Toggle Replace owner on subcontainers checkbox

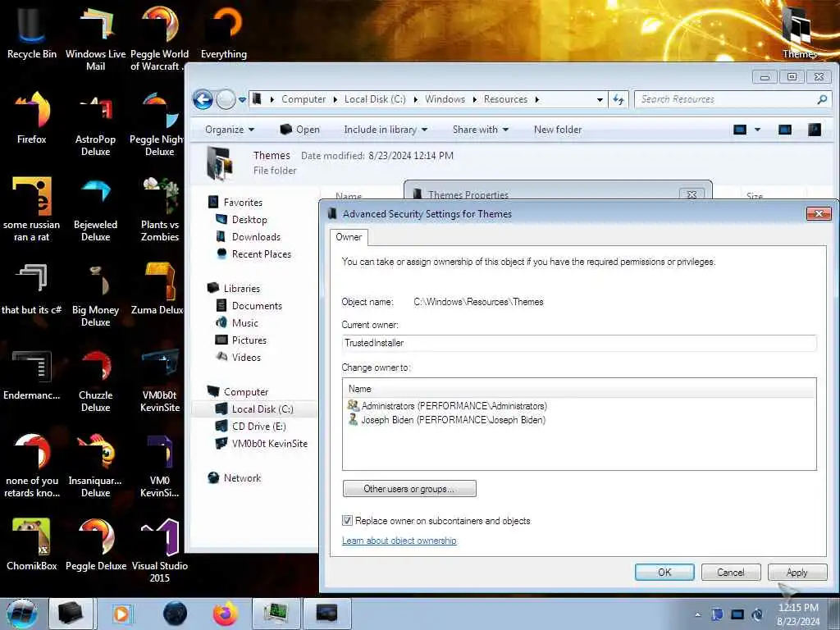pos(347,520)
